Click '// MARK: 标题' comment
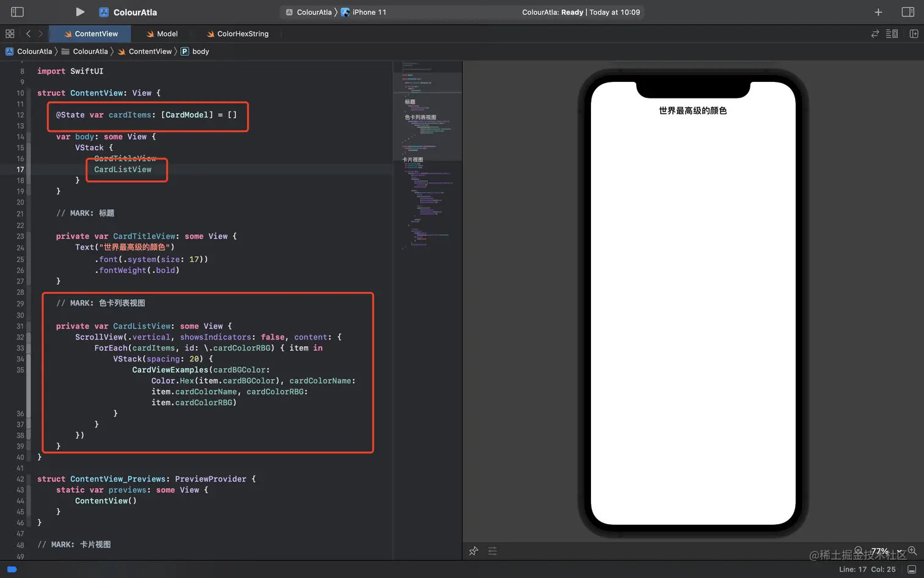Image resolution: width=924 pixels, height=578 pixels. click(85, 213)
